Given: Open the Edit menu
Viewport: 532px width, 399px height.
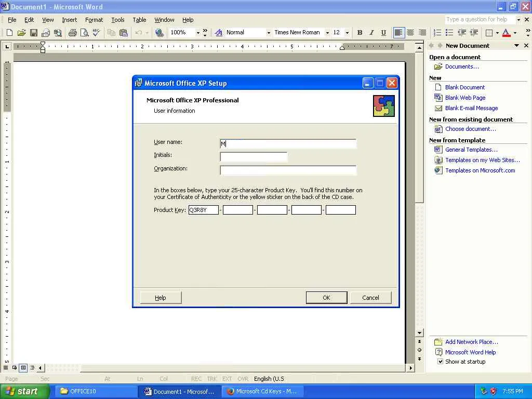Looking at the screenshot, I should (29, 20).
